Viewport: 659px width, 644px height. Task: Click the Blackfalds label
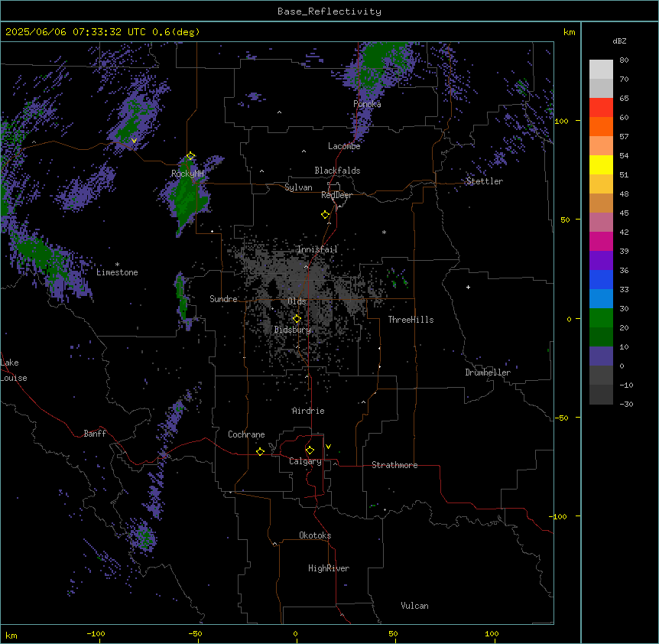(x=337, y=171)
